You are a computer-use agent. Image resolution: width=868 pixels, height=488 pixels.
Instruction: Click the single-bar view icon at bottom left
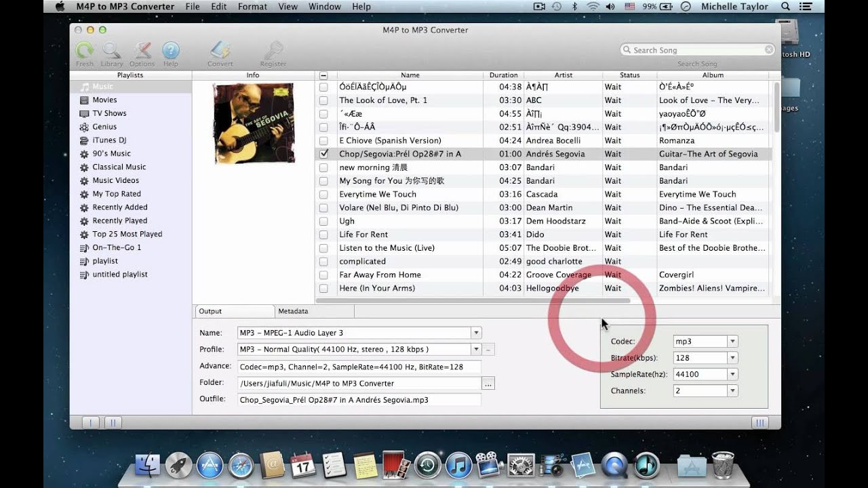click(90, 422)
